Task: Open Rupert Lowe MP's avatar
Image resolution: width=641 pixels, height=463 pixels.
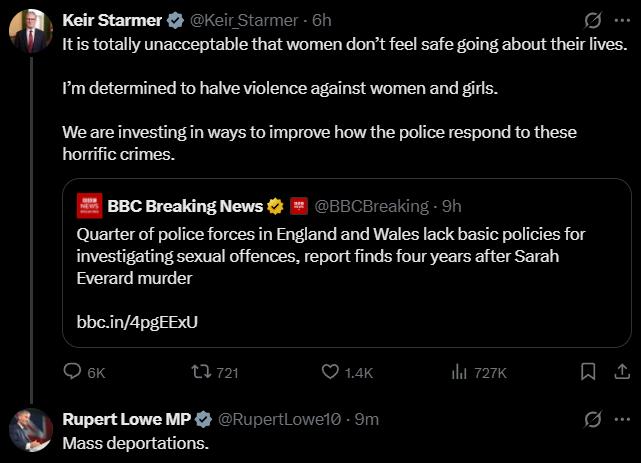Action: point(31,431)
